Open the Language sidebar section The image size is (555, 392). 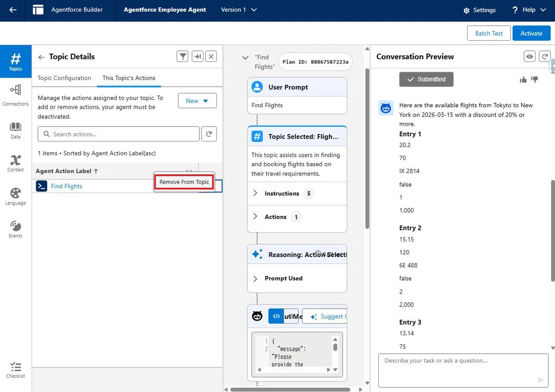tap(16, 197)
